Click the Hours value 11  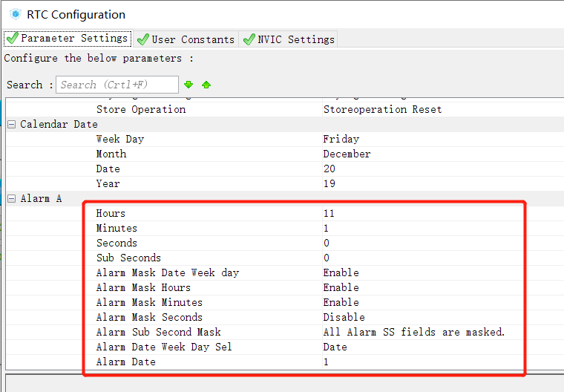[329, 214]
